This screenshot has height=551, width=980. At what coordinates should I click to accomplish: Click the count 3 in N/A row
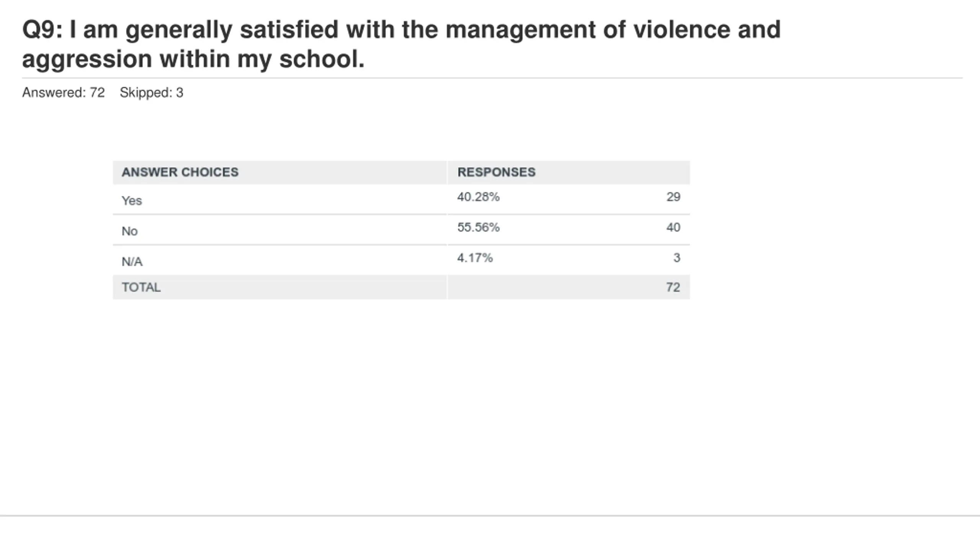(x=677, y=258)
